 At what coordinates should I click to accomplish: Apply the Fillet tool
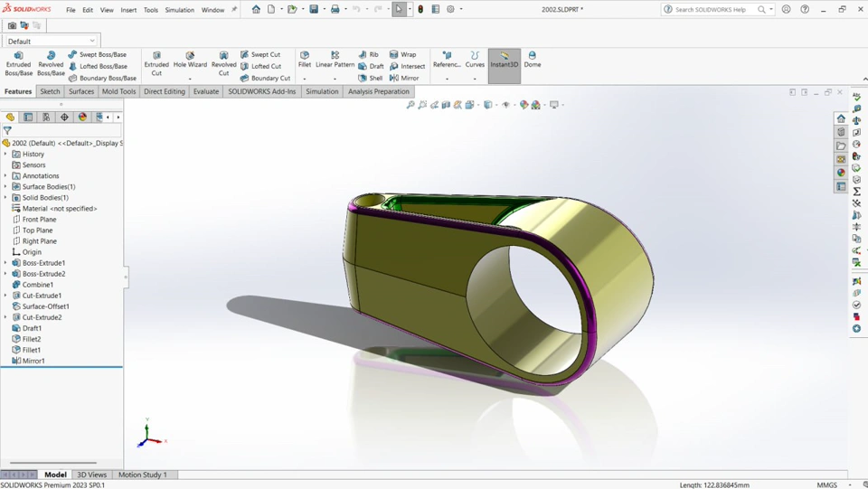tap(305, 60)
